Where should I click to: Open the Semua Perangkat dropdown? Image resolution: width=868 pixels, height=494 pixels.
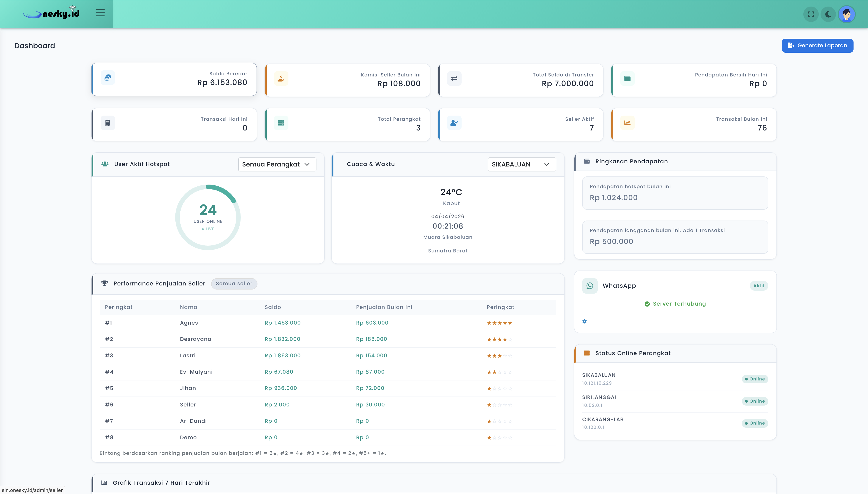[277, 164]
